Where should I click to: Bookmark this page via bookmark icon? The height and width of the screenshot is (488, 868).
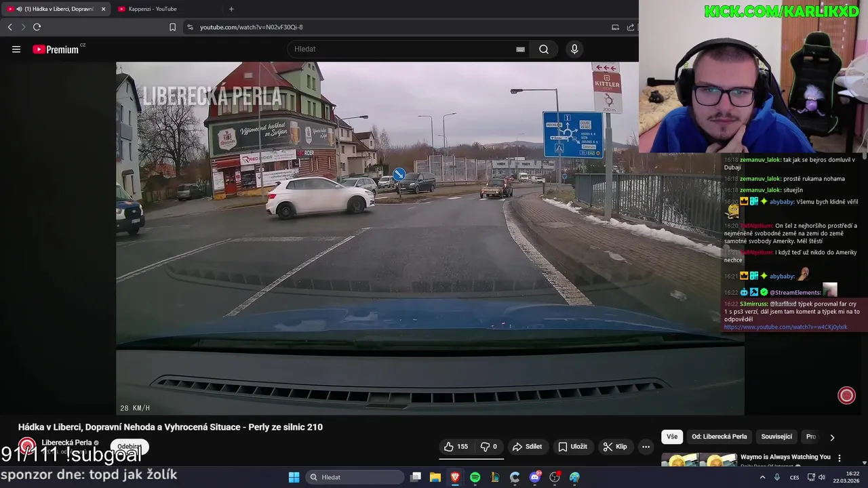(172, 27)
